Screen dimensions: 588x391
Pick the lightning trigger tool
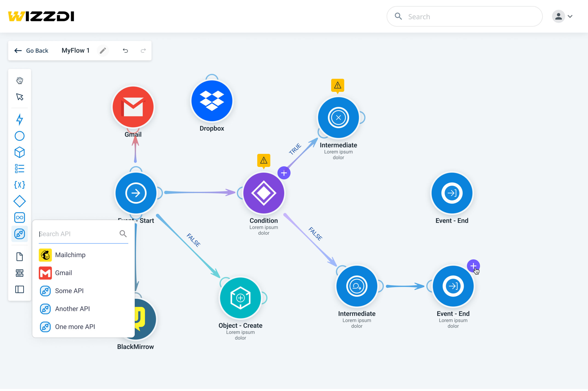(x=20, y=119)
